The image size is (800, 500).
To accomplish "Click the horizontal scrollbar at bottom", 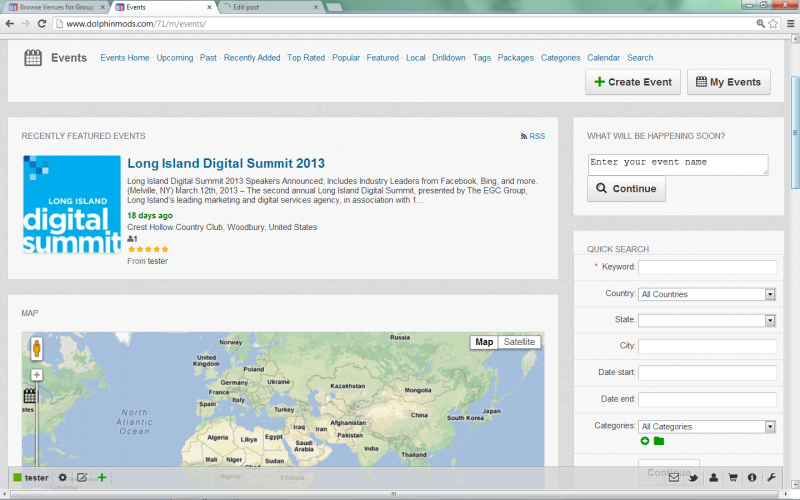I will coord(393,494).
